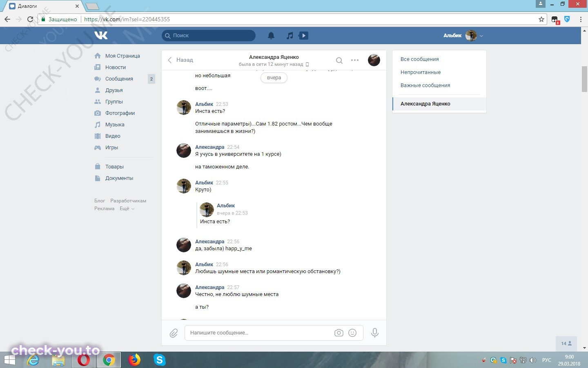This screenshot has width=588, height=368.
Task: Click the volume icon in system tray
Action: click(532, 360)
